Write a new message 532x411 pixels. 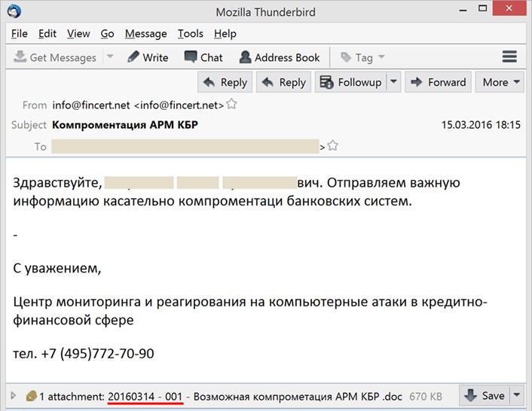click(x=148, y=57)
